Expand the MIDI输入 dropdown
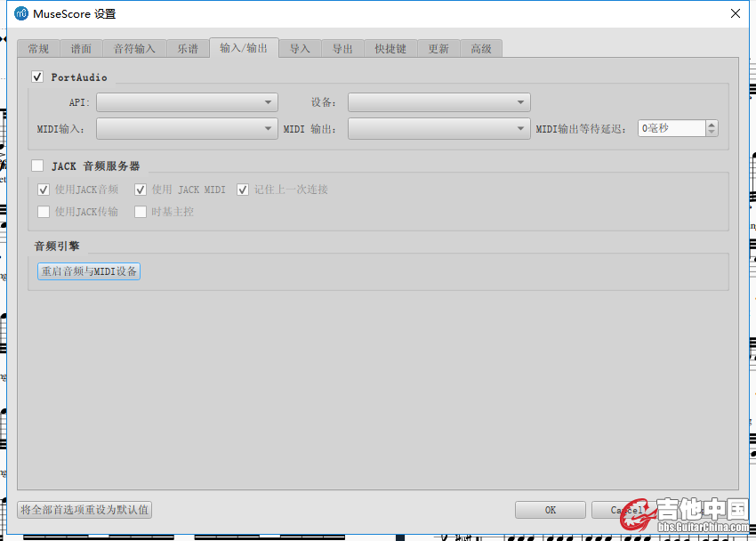The width and height of the screenshot is (756, 541). pos(187,129)
